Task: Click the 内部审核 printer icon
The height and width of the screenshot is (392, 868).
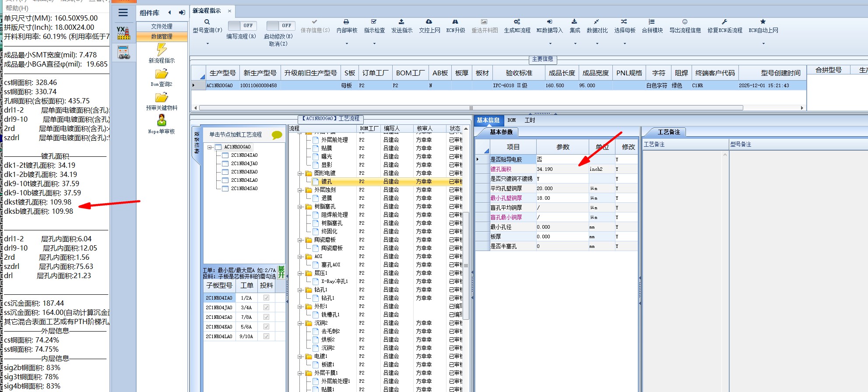Action: point(346,22)
